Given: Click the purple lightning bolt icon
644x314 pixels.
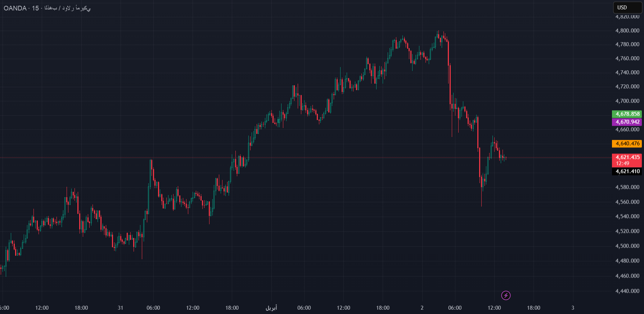Looking at the screenshot, I should coord(506,296).
